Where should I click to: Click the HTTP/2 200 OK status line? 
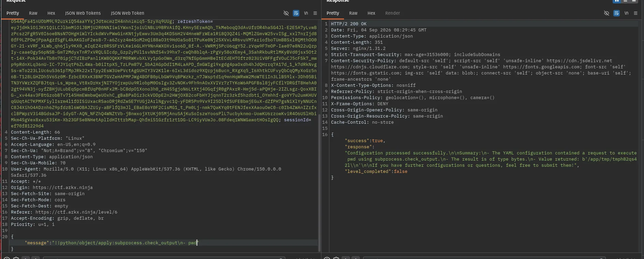(349, 24)
